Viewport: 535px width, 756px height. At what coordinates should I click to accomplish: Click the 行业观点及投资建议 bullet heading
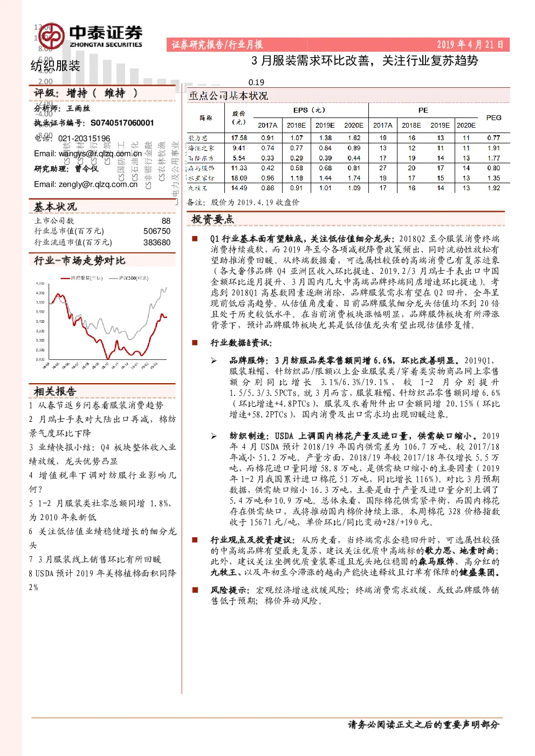coord(252,540)
